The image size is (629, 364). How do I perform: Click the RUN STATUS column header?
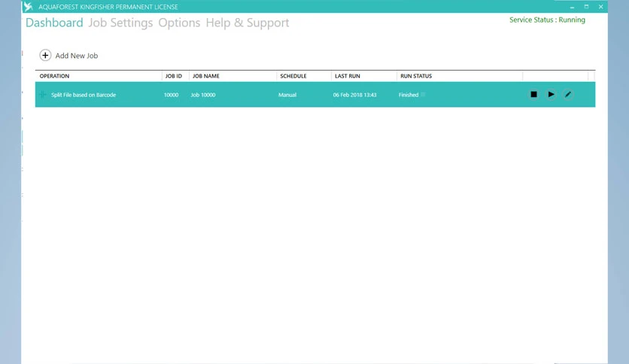[x=416, y=76]
